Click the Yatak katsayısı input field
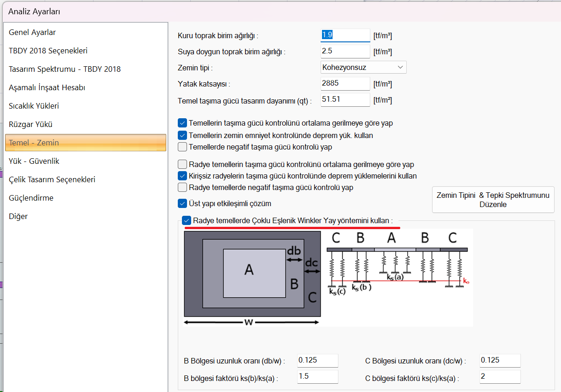The image size is (561, 392). (345, 84)
